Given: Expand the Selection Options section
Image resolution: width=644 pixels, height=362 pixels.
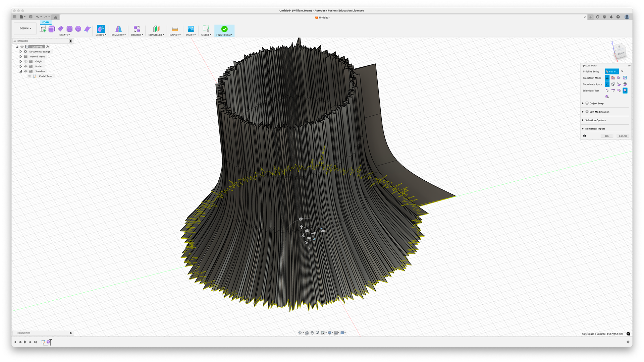Looking at the screenshot, I should coord(583,120).
